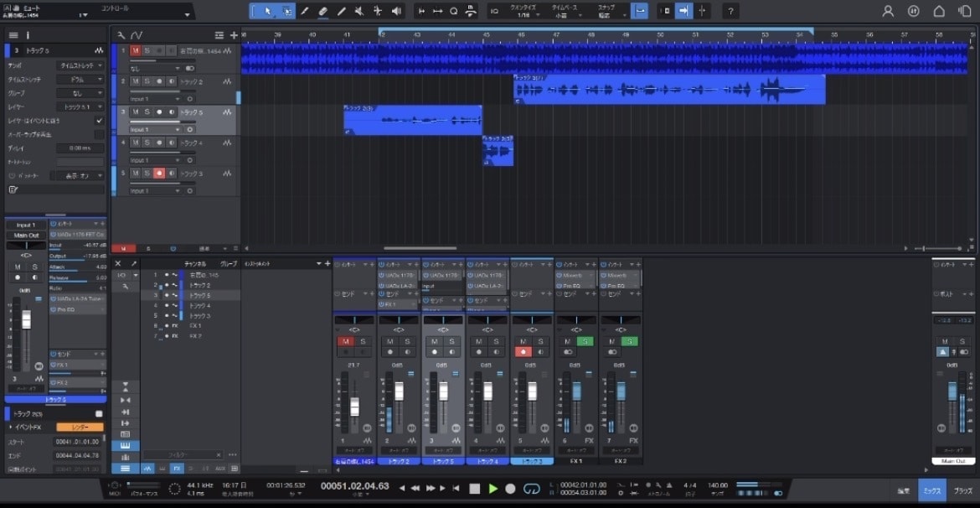The width and height of the screenshot is (980, 508).
Task: Adjust the Main Out fader
Action: coord(952,391)
